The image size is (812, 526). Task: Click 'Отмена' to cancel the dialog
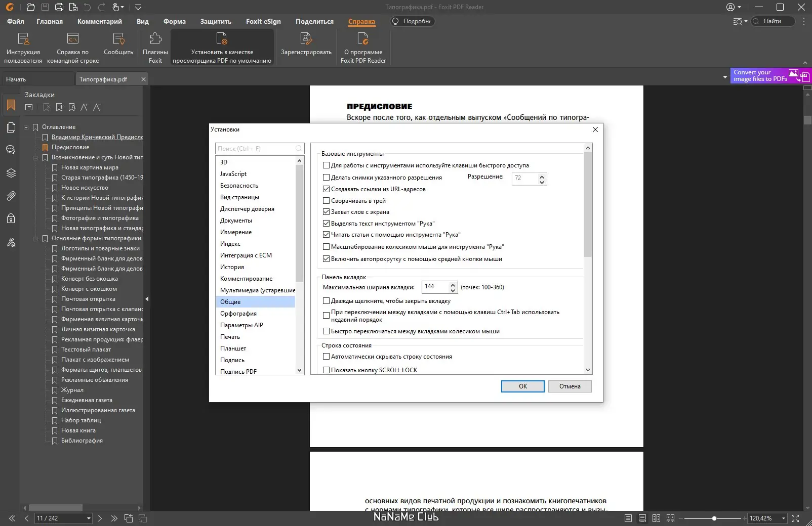570,386
